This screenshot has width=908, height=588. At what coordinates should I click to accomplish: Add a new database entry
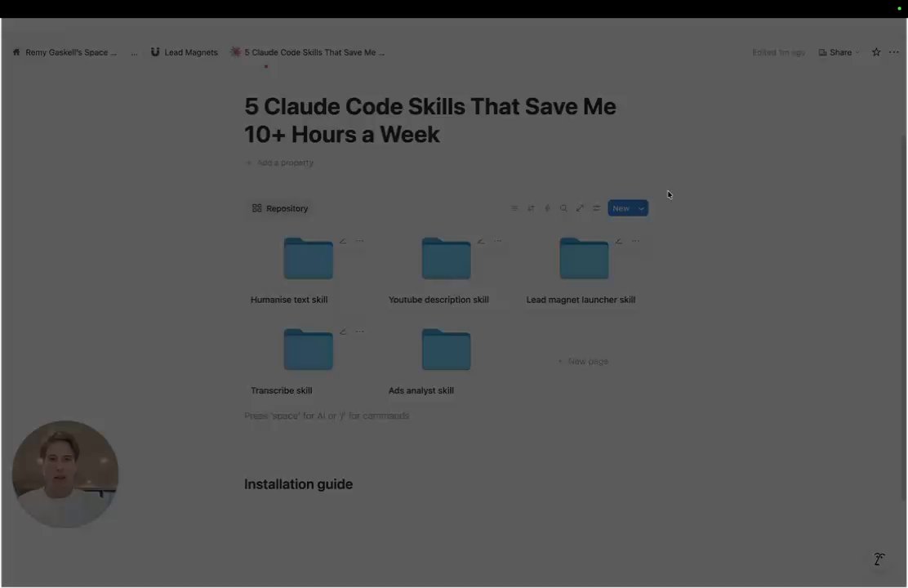pyautogui.click(x=621, y=208)
